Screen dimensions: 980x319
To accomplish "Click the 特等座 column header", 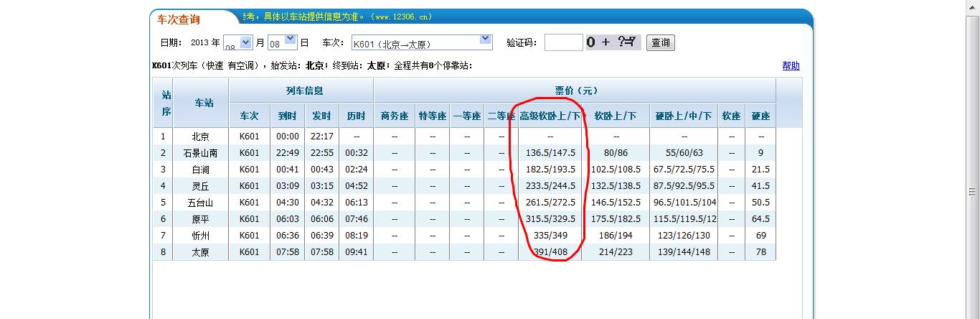I will tap(432, 116).
